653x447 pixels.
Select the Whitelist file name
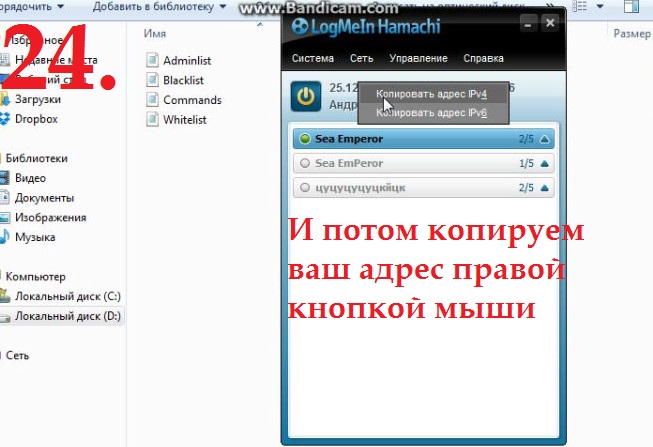pyautogui.click(x=184, y=120)
